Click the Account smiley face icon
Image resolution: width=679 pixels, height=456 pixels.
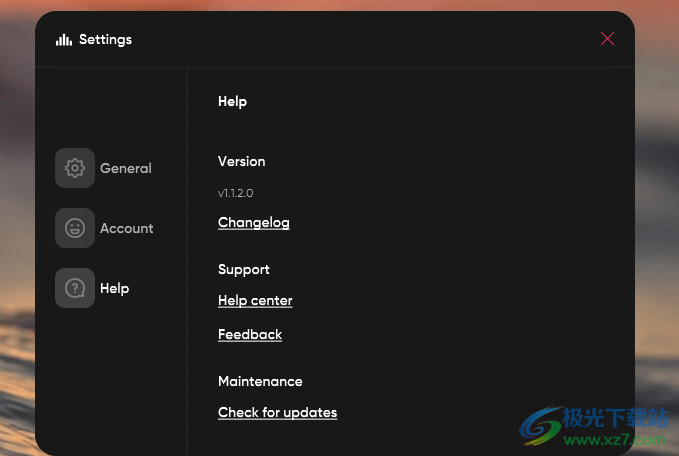[x=75, y=228]
